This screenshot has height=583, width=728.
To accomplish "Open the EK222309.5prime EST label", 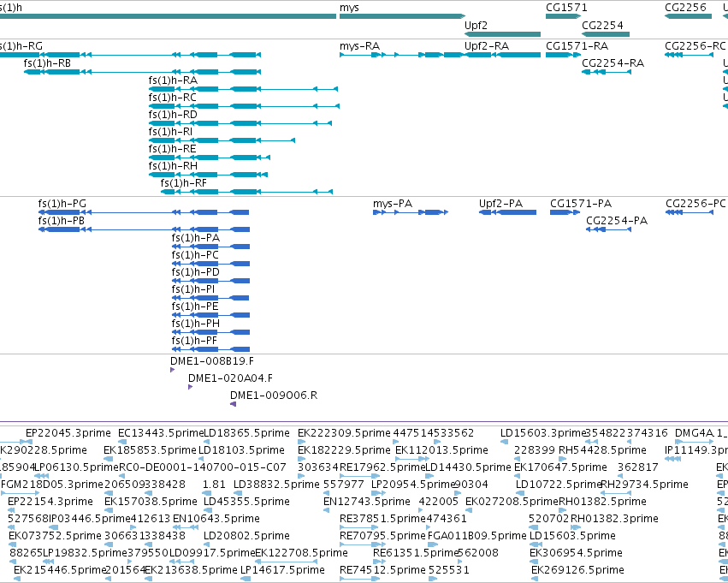I will [344, 433].
